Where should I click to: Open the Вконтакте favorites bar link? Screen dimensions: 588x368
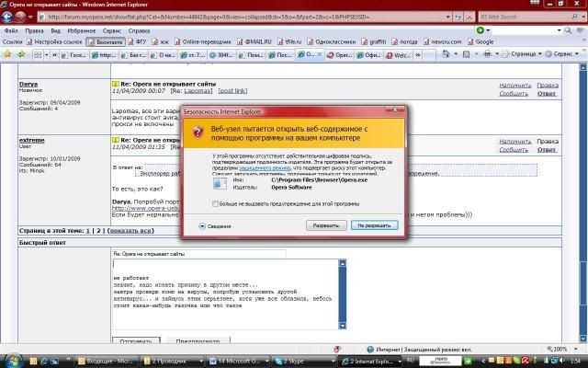point(106,42)
